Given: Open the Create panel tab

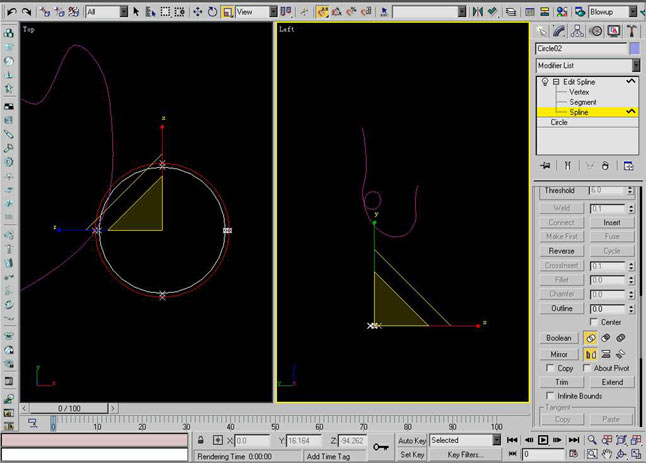Looking at the screenshot, I should tap(542, 31).
